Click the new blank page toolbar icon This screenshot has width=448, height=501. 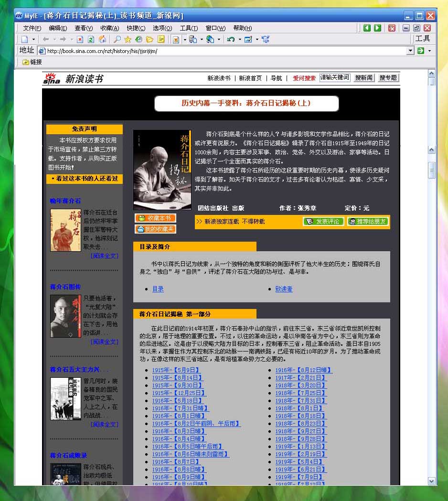[25, 39]
